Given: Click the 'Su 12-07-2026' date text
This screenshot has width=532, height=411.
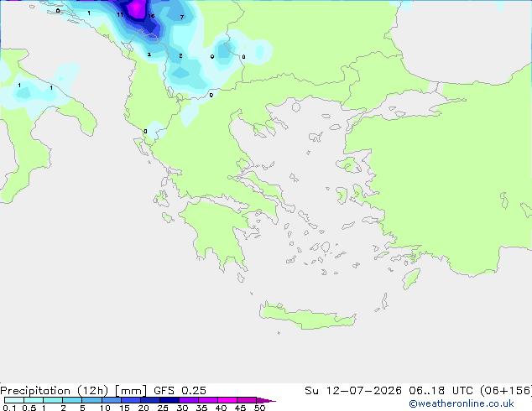Looking at the screenshot, I should coord(353,391).
